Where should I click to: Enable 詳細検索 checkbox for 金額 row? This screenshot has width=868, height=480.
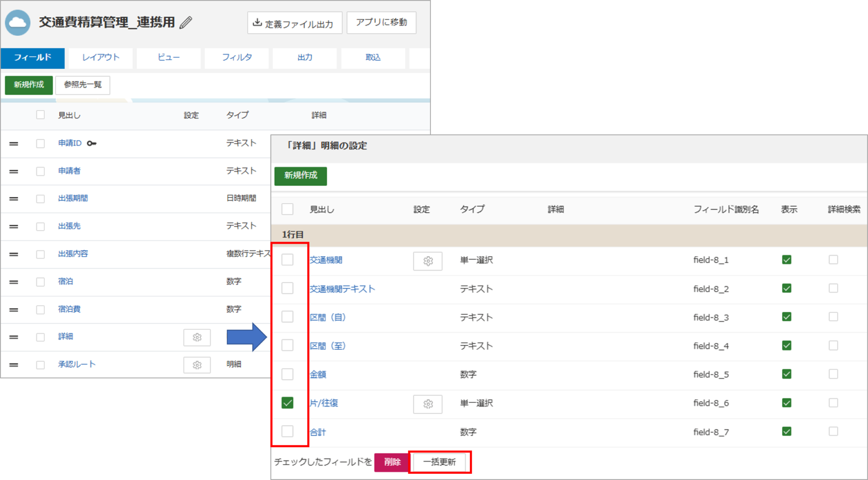(833, 374)
